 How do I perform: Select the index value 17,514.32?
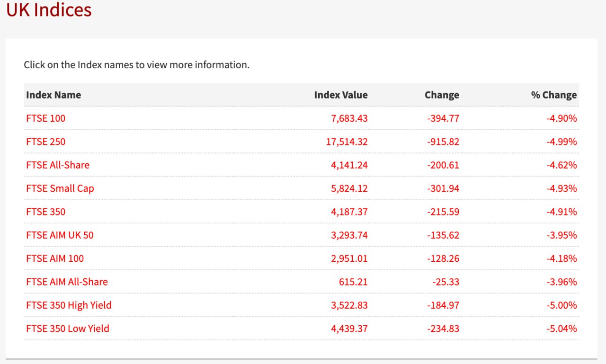click(x=347, y=142)
